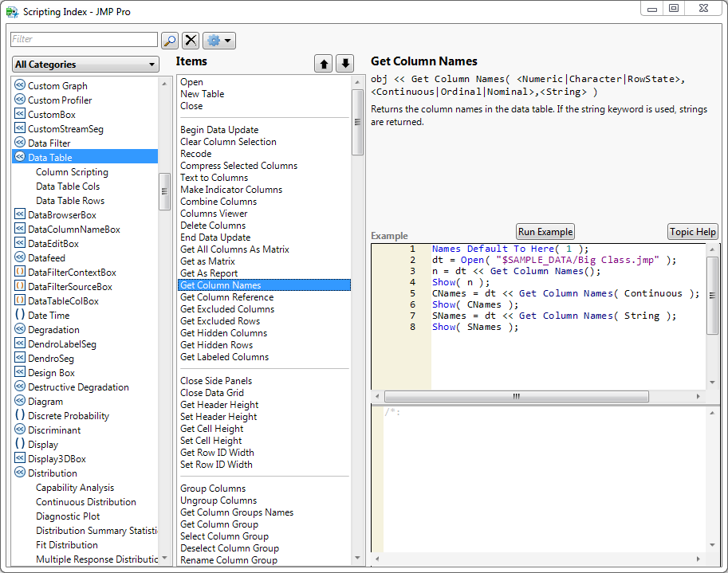Click the down arrow above the Items list

[344, 62]
